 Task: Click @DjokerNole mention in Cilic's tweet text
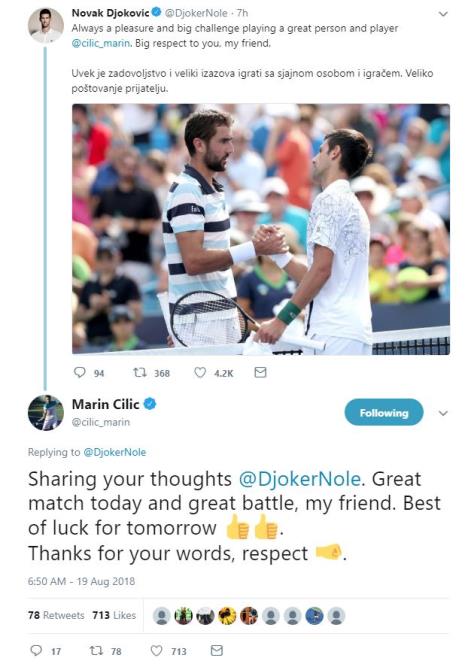click(x=300, y=479)
